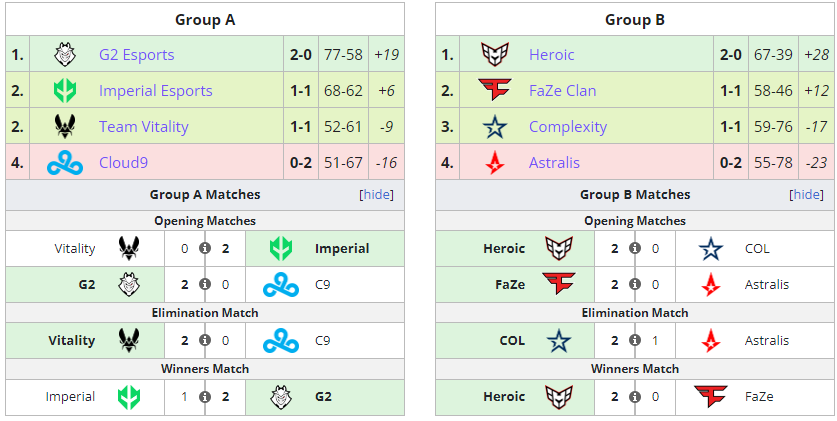Image resolution: width=837 pixels, height=421 pixels.
Task: Click the Cloud9 logo in Group A standings
Action: [x=64, y=163]
